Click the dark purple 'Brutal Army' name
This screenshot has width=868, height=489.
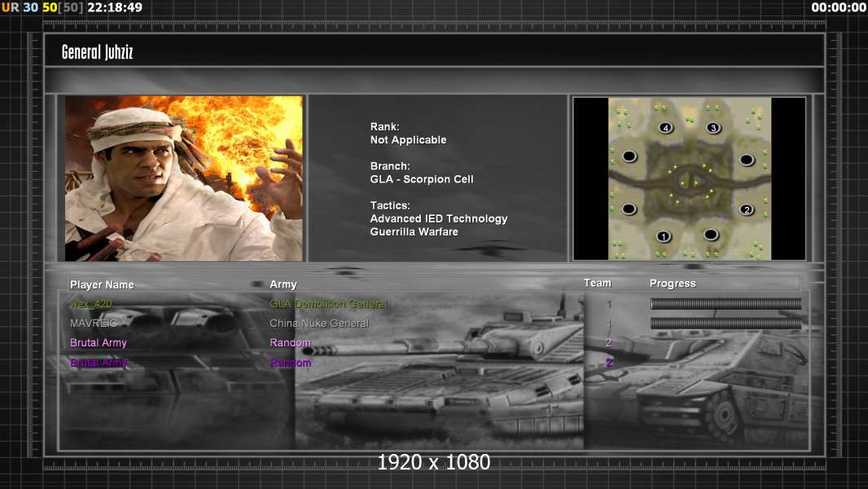coord(99,363)
